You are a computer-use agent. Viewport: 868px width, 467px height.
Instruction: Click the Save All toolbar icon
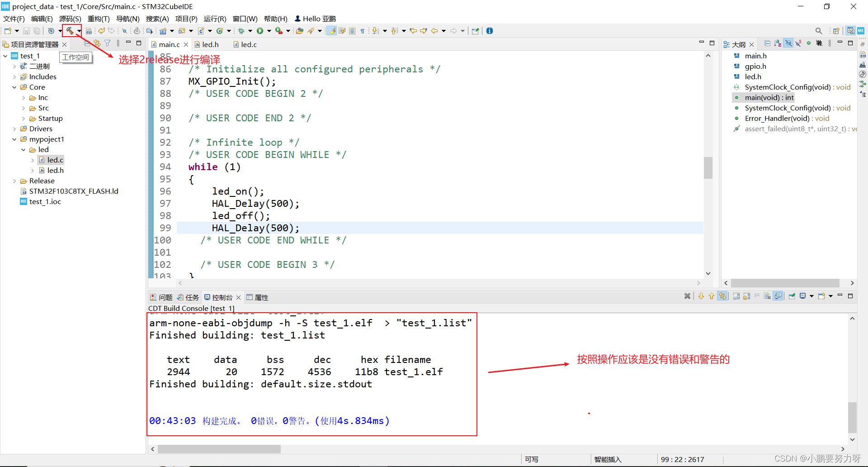click(37, 31)
